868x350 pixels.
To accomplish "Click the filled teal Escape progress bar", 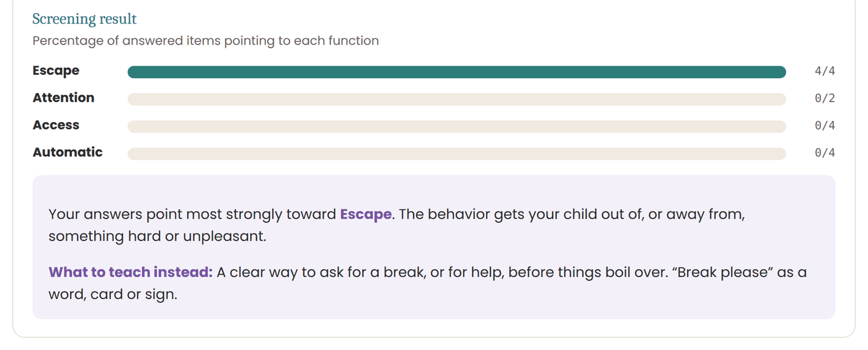I will click(x=456, y=72).
